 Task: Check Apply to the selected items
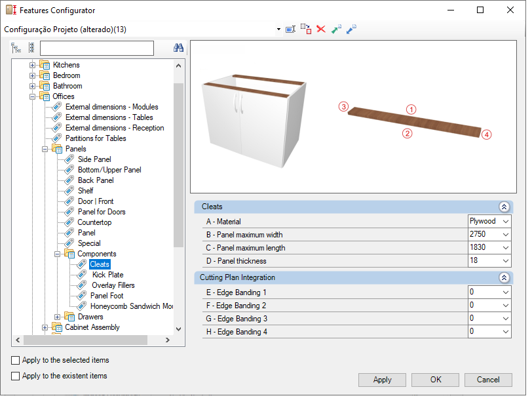15,360
